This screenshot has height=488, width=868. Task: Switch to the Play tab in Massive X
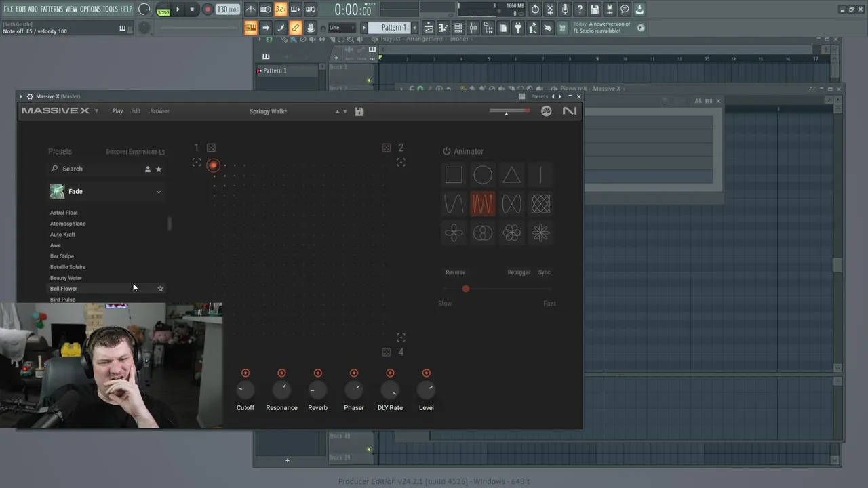(117, 111)
